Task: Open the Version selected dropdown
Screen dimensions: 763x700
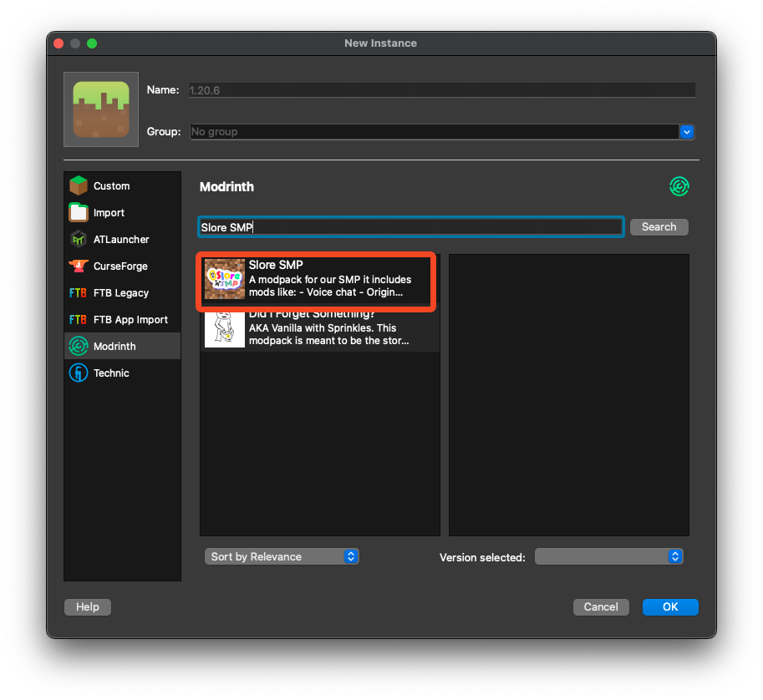Action: [608, 556]
